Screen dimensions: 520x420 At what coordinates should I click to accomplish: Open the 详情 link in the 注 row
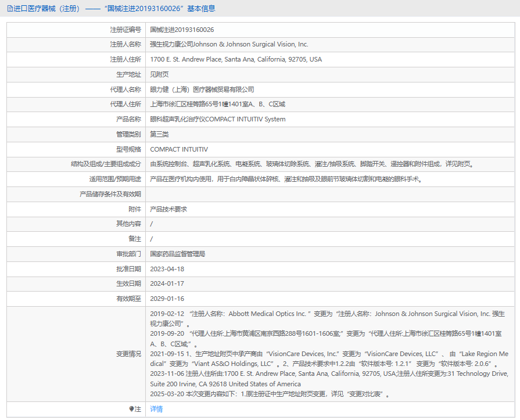coord(156,409)
